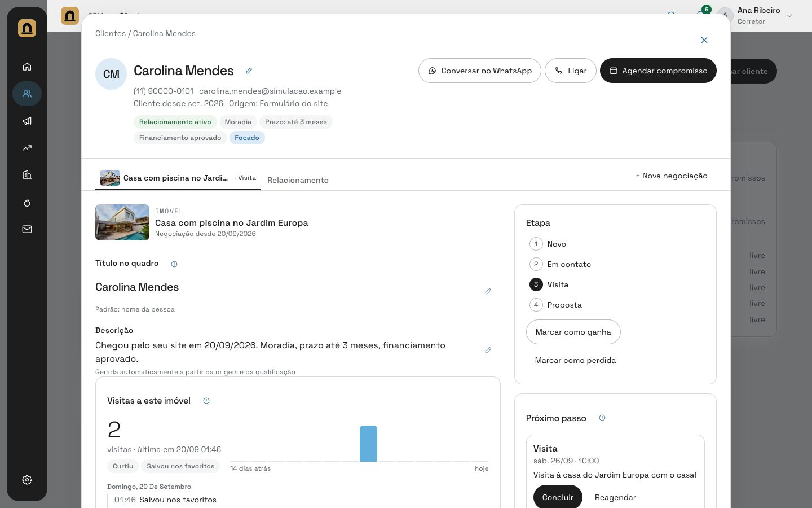The width and height of the screenshot is (812, 508).
Task: Click Concluir on the Visita step
Action: [x=558, y=497]
